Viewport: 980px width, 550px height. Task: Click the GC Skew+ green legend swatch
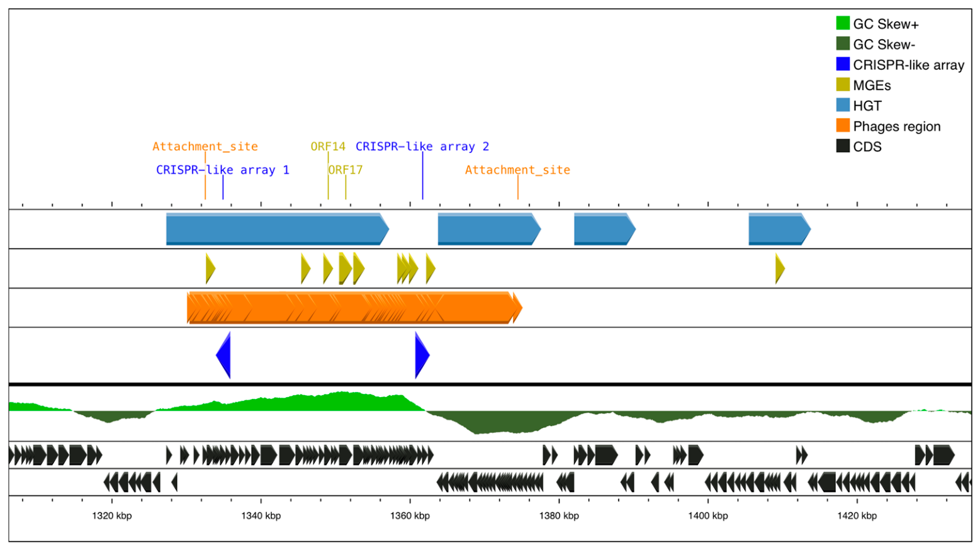click(x=843, y=23)
